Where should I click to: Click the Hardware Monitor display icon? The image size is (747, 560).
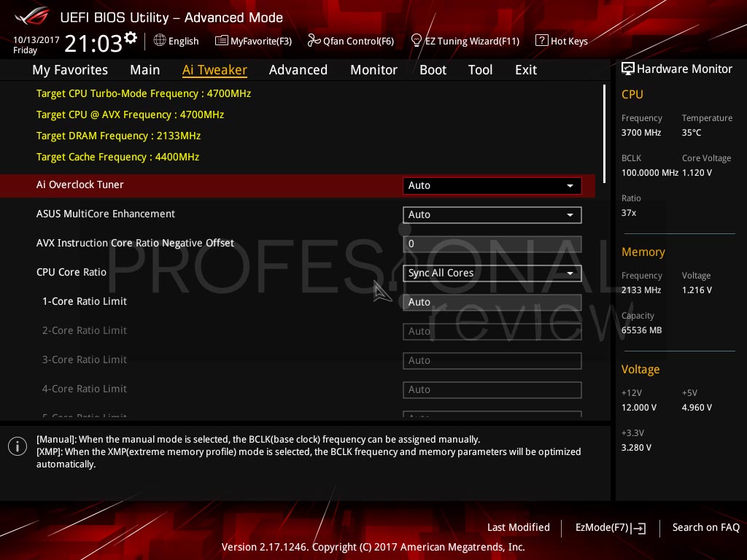pyautogui.click(x=628, y=69)
